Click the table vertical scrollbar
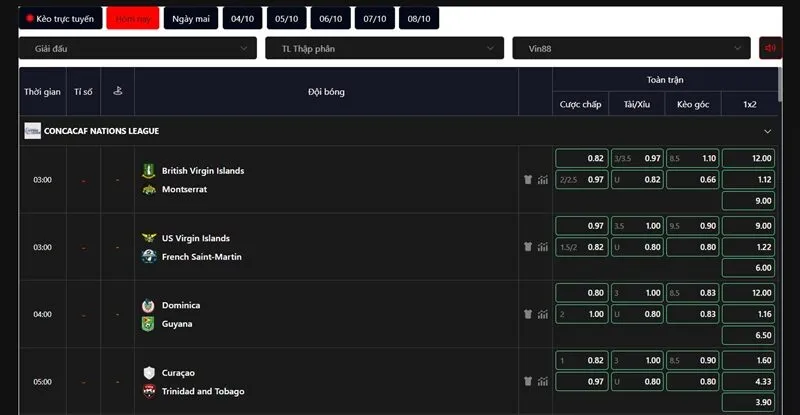Image resolution: width=800 pixels, height=415 pixels. click(x=780, y=84)
